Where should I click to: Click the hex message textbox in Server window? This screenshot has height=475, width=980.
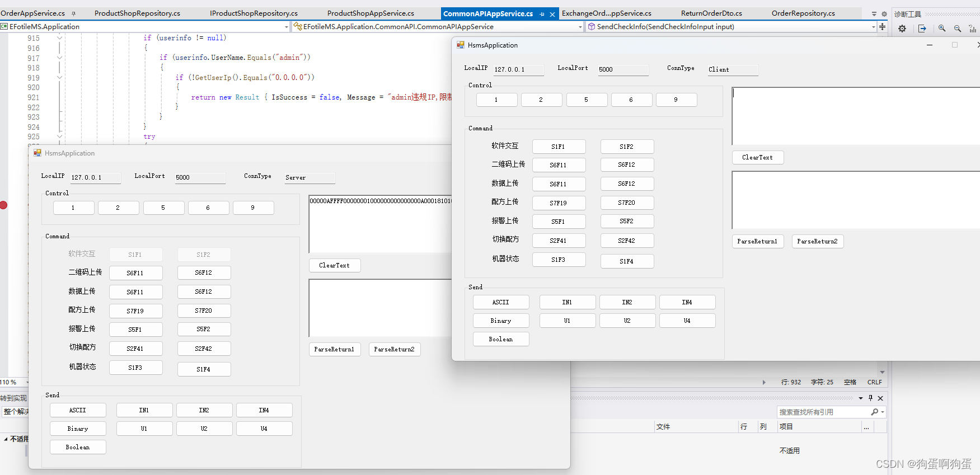380,224
